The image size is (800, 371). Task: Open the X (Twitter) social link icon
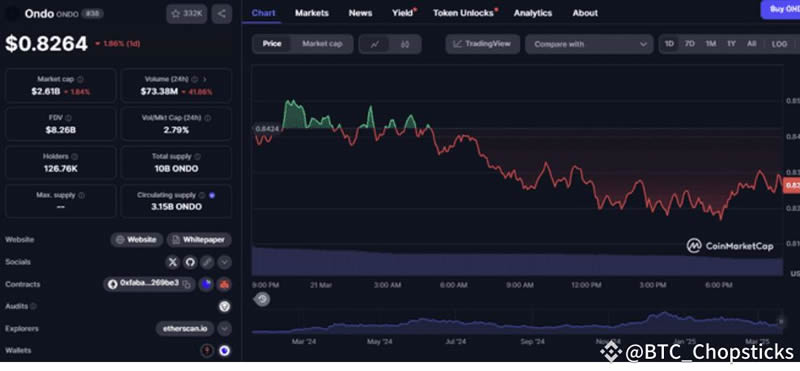coord(173,262)
